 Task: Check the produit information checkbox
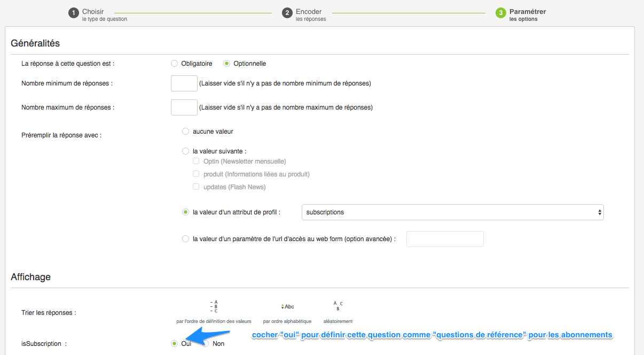pyautogui.click(x=197, y=174)
